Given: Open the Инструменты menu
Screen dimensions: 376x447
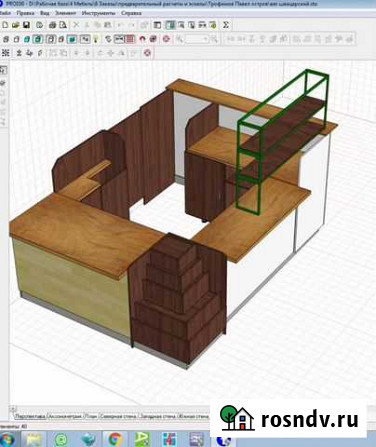Looking at the screenshot, I should pos(98,13).
